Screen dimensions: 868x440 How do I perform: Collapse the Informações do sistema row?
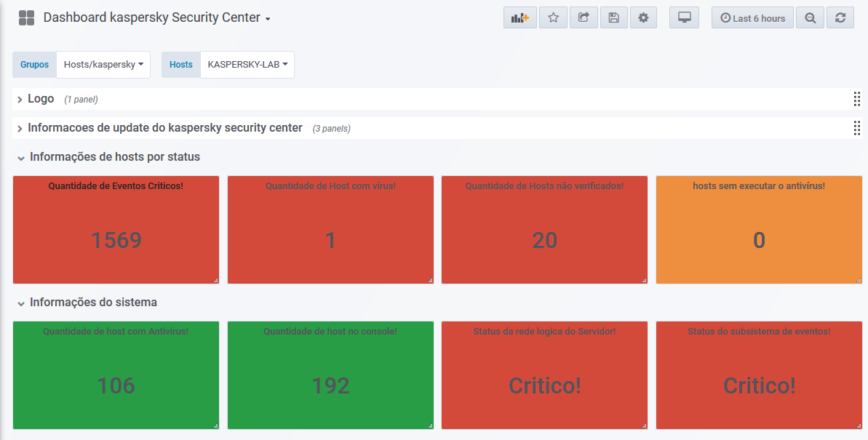(x=93, y=303)
